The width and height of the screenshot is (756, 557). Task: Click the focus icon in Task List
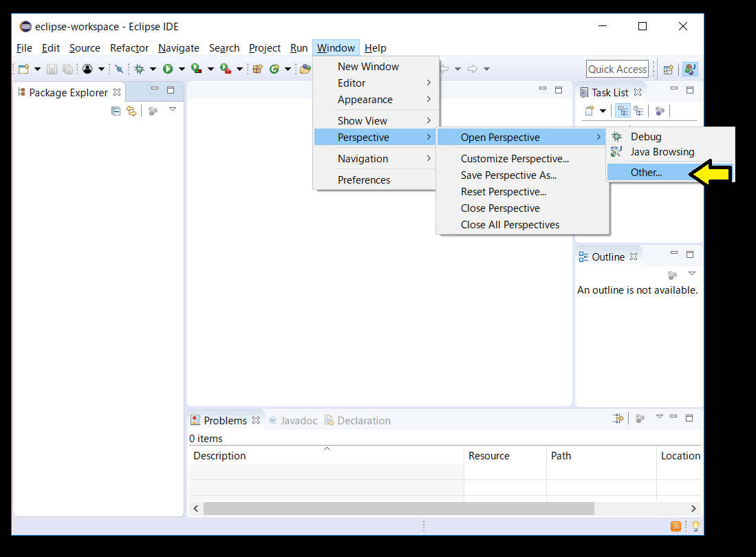[x=660, y=111]
